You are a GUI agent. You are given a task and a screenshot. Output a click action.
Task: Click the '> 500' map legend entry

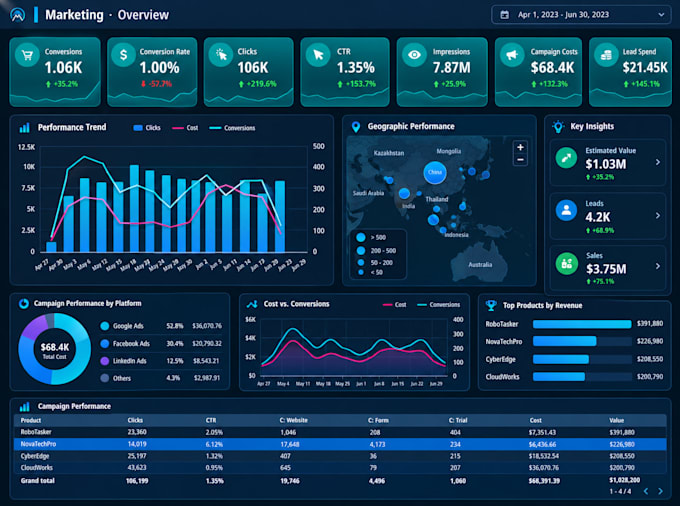371,238
